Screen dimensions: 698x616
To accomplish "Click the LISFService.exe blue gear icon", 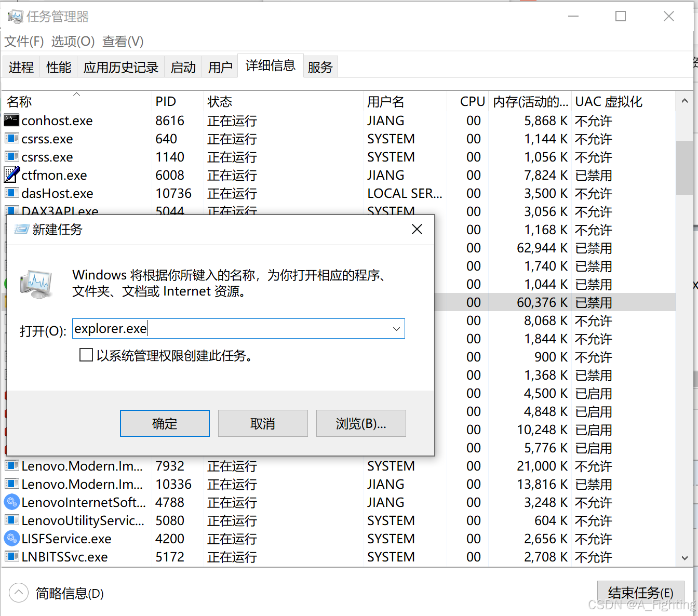I will pos(11,539).
